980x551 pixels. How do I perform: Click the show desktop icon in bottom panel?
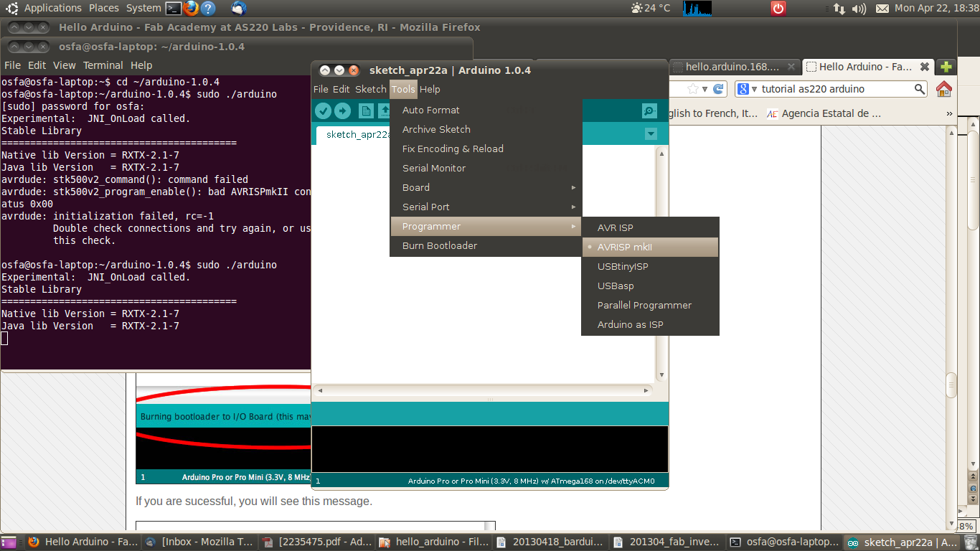(x=9, y=542)
